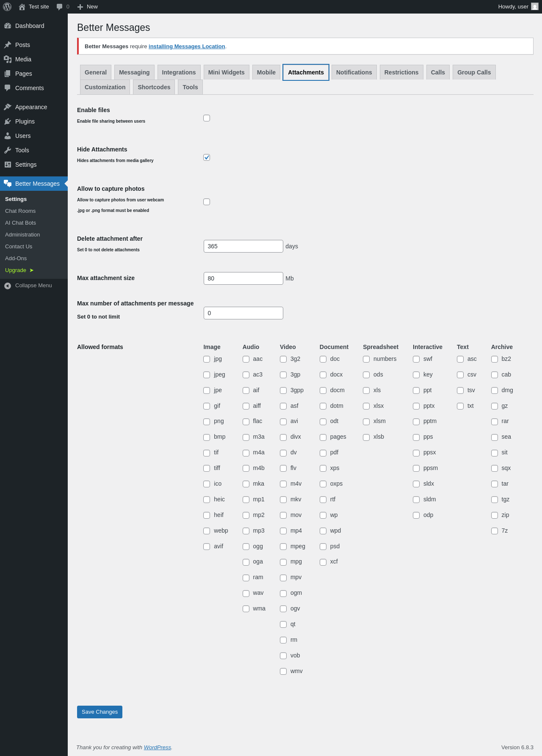The height and width of the screenshot is (756, 542).
Task: Select Chat Rooms in the submenu
Action: (x=20, y=211)
